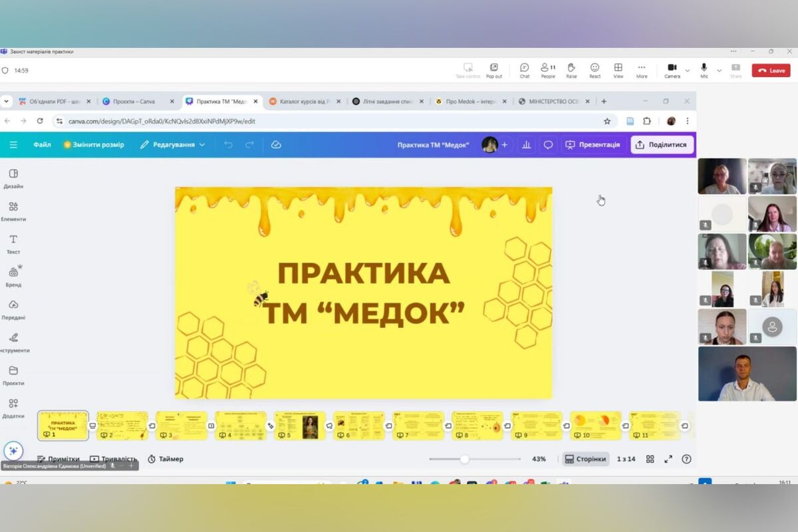Click the undo arrow in Canva toolbar
This screenshot has width=798, height=532.
coord(228,144)
